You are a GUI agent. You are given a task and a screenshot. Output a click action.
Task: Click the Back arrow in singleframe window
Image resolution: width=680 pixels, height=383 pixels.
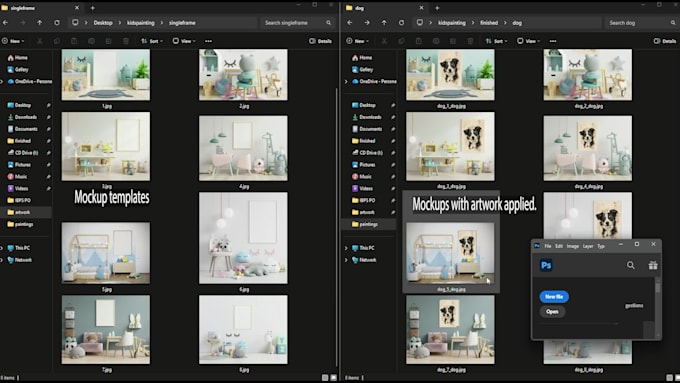(x=5, y=23)
